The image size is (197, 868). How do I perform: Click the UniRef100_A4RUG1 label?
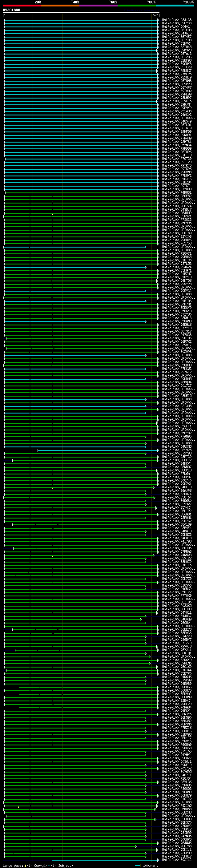tap(177, 193)
